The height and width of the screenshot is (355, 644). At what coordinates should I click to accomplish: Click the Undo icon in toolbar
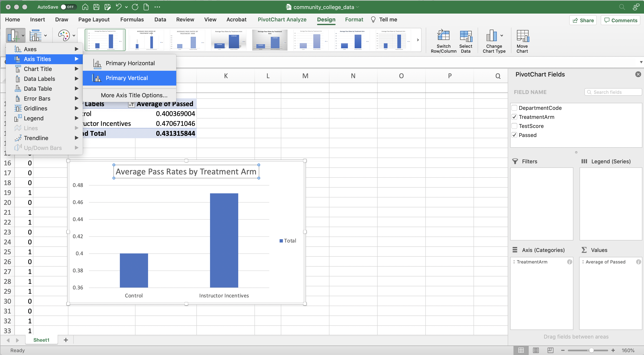click(x=119, y=7)
